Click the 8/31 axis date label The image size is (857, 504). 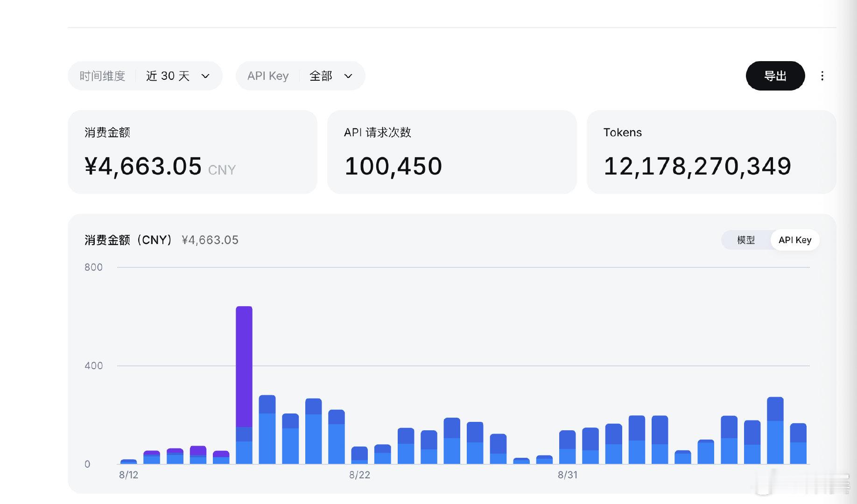coord(567,475)
